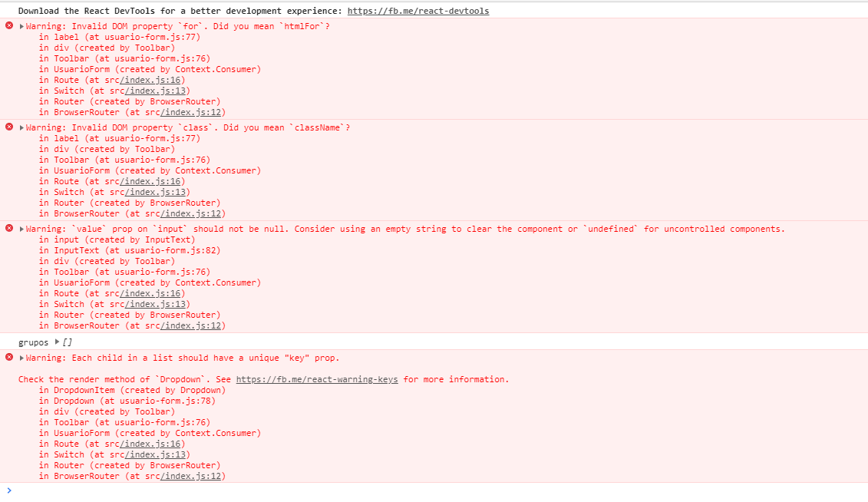868x502 pixels.
Task: Expand the unique "key" prop warning
Action: [21, 358]
